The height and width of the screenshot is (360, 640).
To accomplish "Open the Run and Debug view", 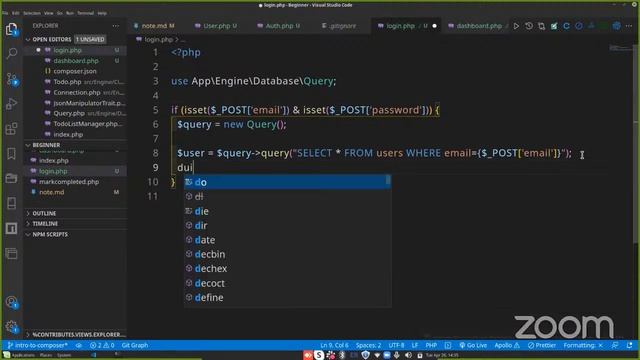I will 11,104.
